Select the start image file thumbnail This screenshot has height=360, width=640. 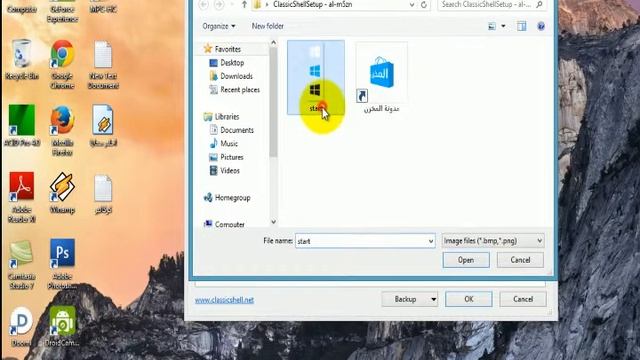(316, 77)
